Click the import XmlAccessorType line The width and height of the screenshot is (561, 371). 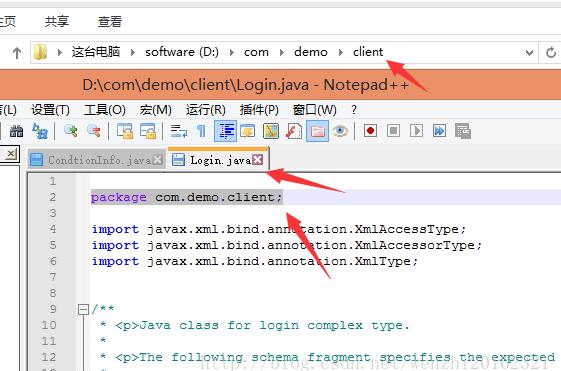click(287, 245)
